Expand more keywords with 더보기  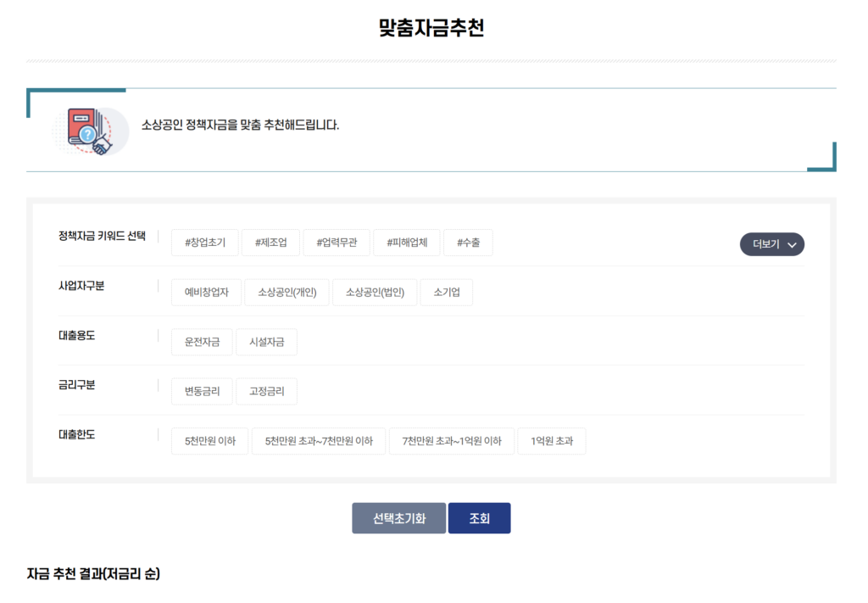[x=771, y=244]
